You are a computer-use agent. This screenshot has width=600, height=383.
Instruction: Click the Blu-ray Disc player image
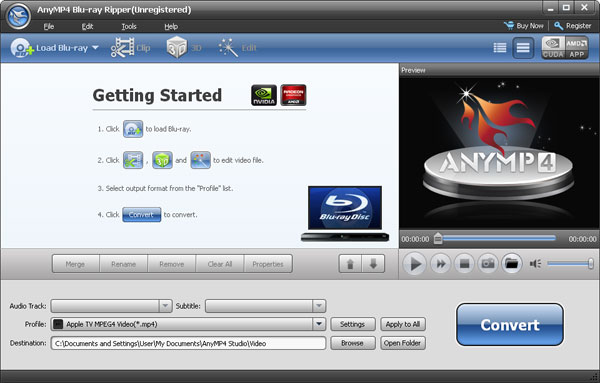[345, 214]
